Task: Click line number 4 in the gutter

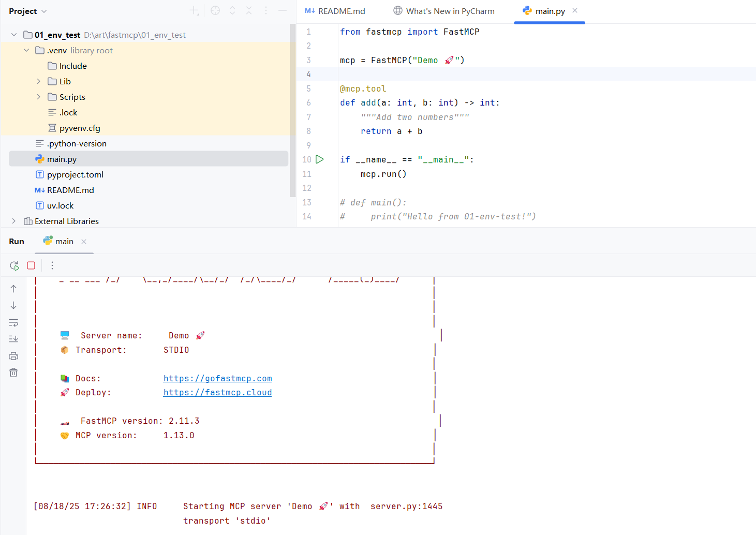Action: [308, 74]
